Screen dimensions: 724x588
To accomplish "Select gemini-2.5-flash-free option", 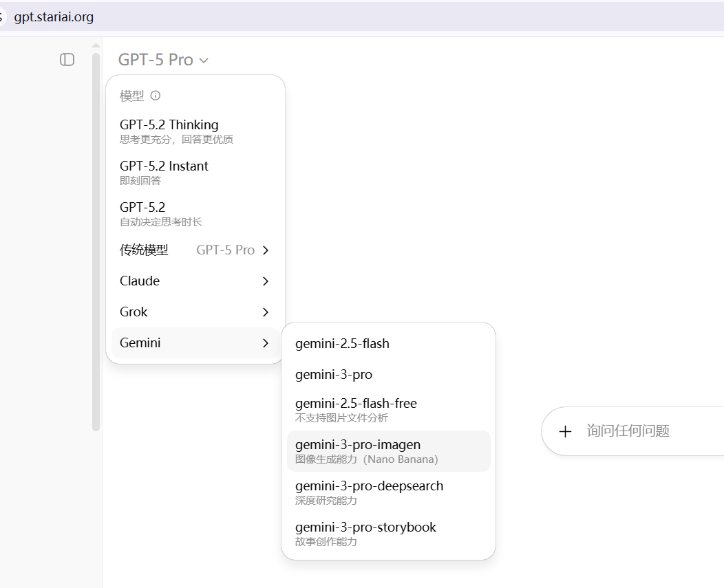I will [356, 409].
